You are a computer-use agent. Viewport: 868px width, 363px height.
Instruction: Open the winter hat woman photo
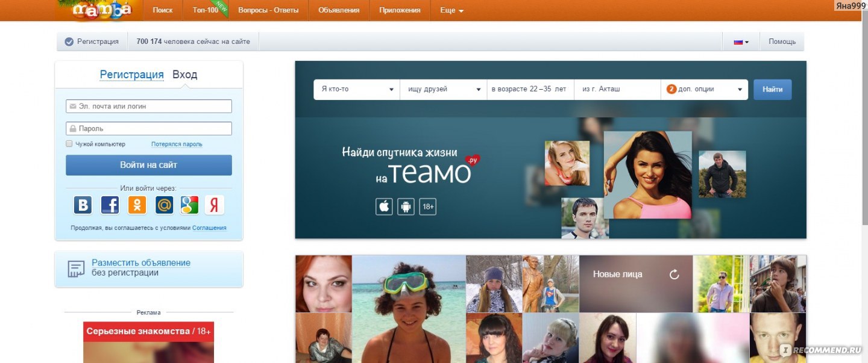494,284
